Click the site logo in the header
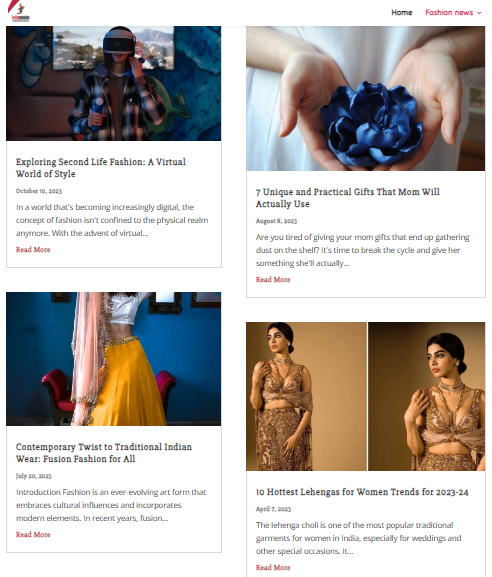Image resolution: width=492 pixels, height=577 pixels. pyautogui.click(x=19, y=12)
